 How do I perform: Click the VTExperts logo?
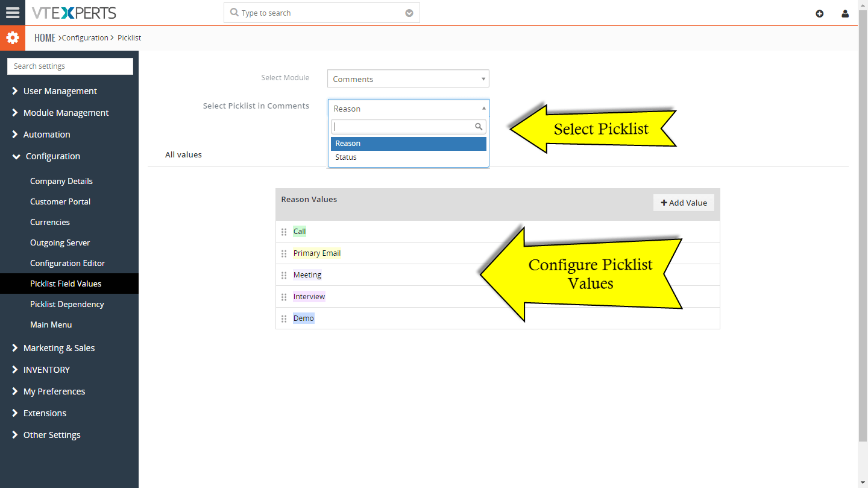[74, 13]
